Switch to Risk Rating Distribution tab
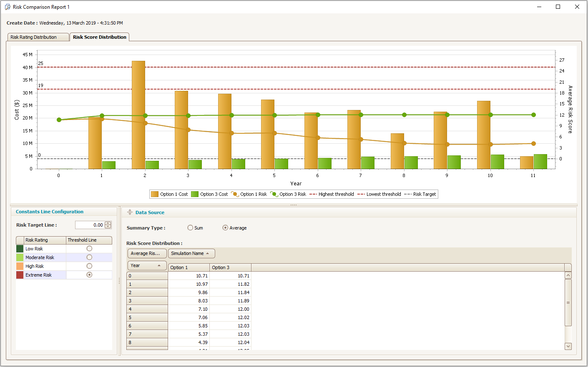 coord(38,37)
